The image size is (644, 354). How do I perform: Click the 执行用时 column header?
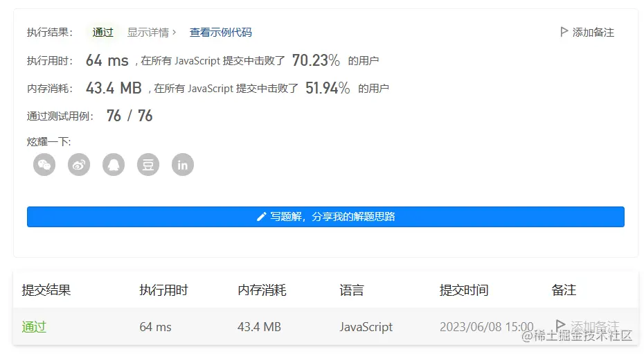(x=163, y=290)
